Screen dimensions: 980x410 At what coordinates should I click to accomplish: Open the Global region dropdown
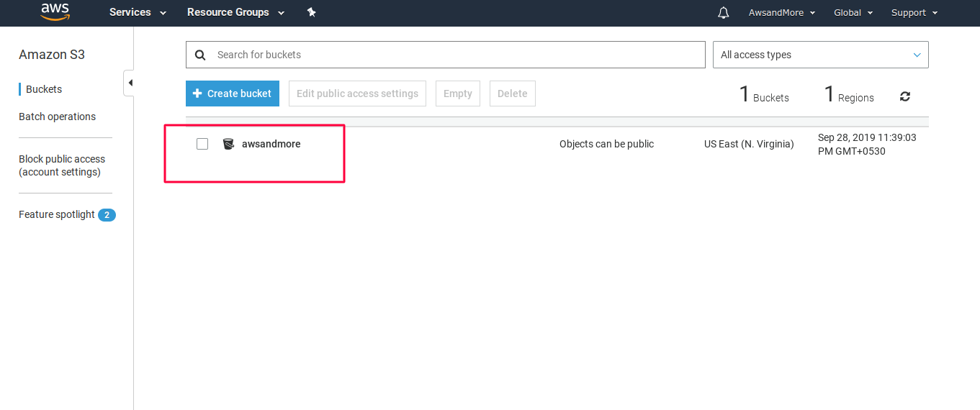click(853, 13)
